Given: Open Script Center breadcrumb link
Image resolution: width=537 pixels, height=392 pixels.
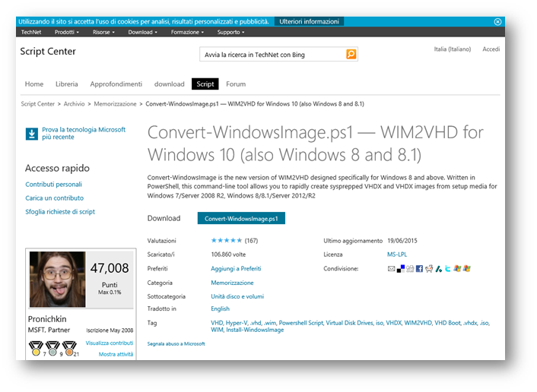Looking at the screenshot, I should tap(38, 104).
